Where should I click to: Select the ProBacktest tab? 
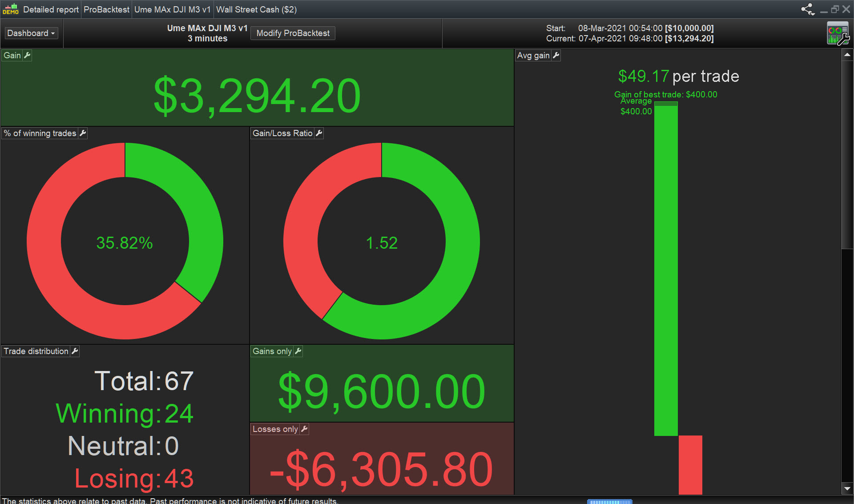(106, 9)
